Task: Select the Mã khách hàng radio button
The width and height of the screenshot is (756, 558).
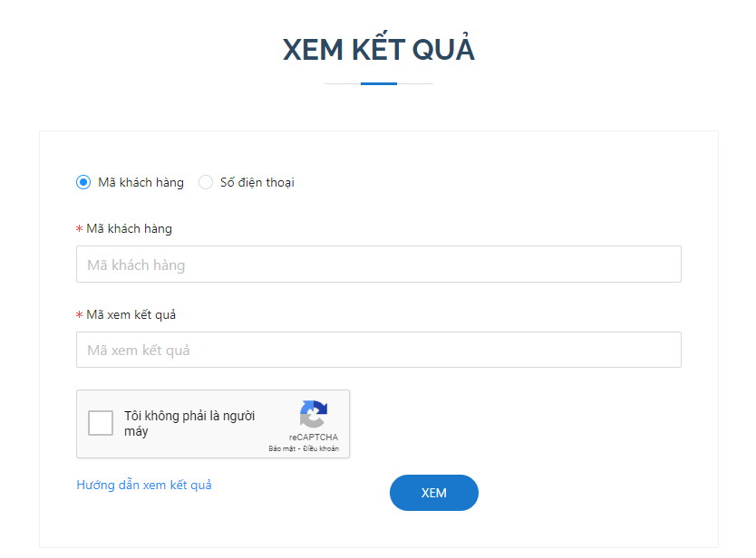Action: pyautogui.click(x=83, y=182)
